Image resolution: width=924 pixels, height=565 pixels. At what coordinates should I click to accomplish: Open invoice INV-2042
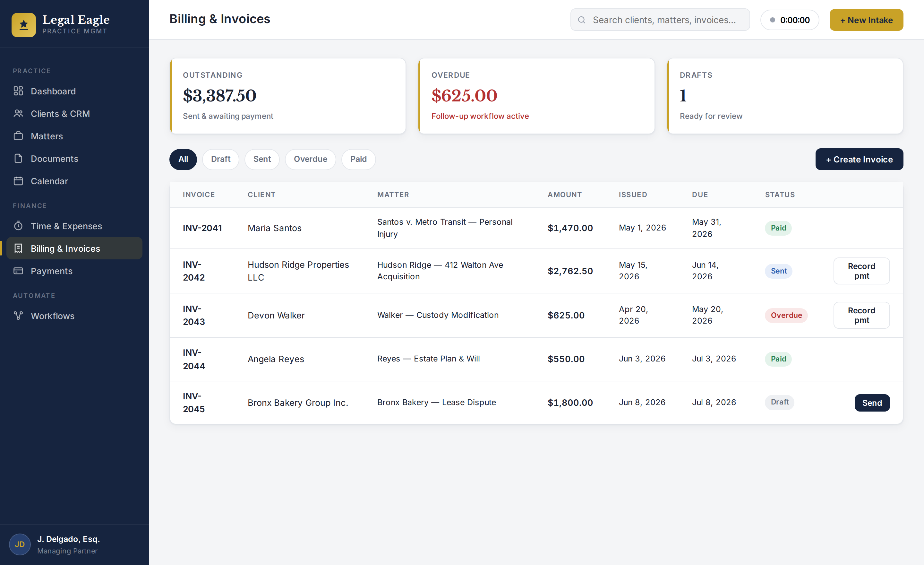194,271
